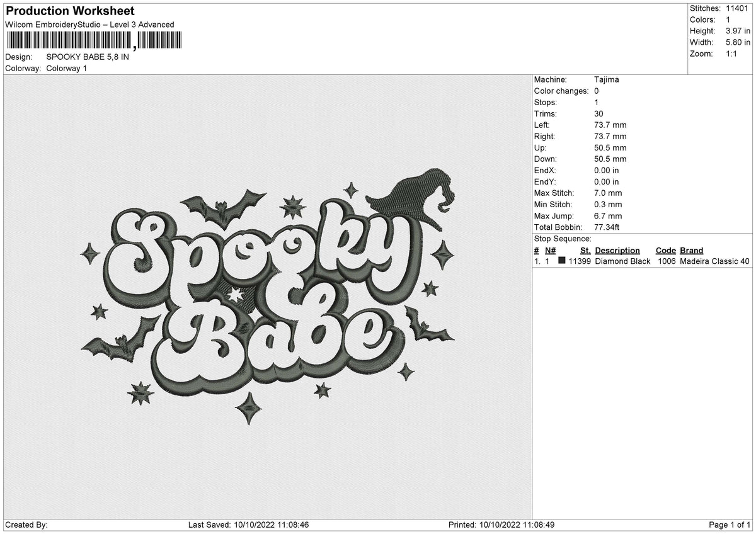Click the bat to the left of Babe
Screen dimensions: 756x534
pyautogui.click(x=121, y=339)
